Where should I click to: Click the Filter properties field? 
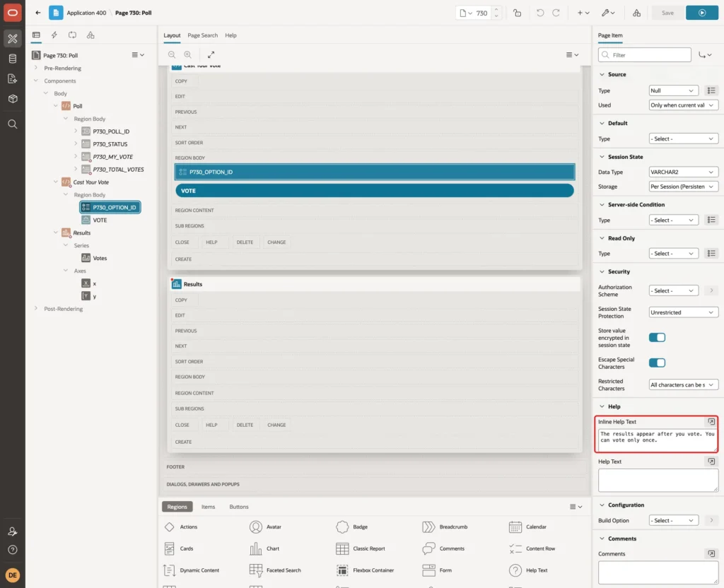pyautogui.click(x=644, y=55)
